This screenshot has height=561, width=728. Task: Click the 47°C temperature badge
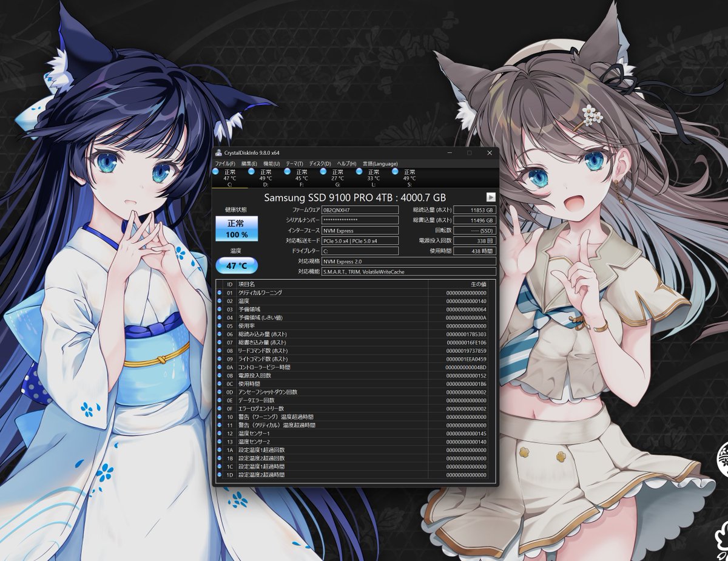click(235, 265)
